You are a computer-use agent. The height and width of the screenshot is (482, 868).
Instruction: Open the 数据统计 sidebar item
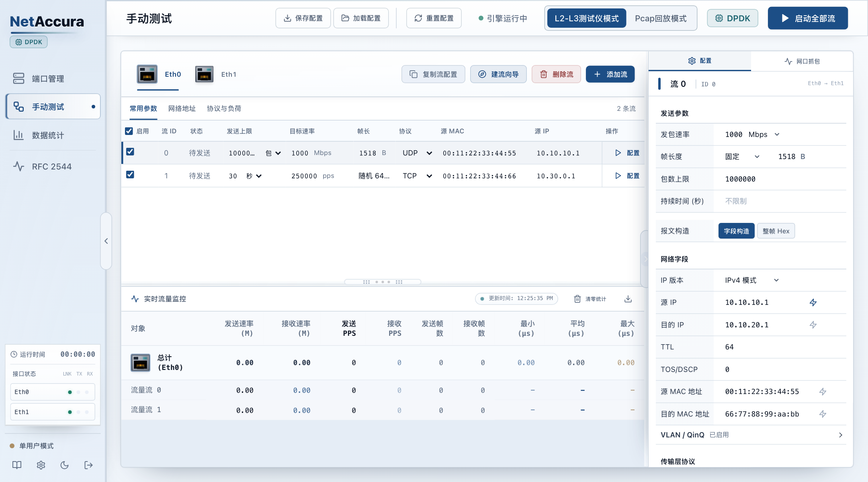[x=53, y=135]
